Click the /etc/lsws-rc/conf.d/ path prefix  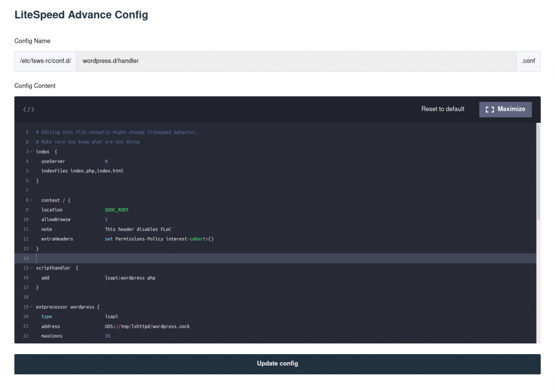coord(45,61)
